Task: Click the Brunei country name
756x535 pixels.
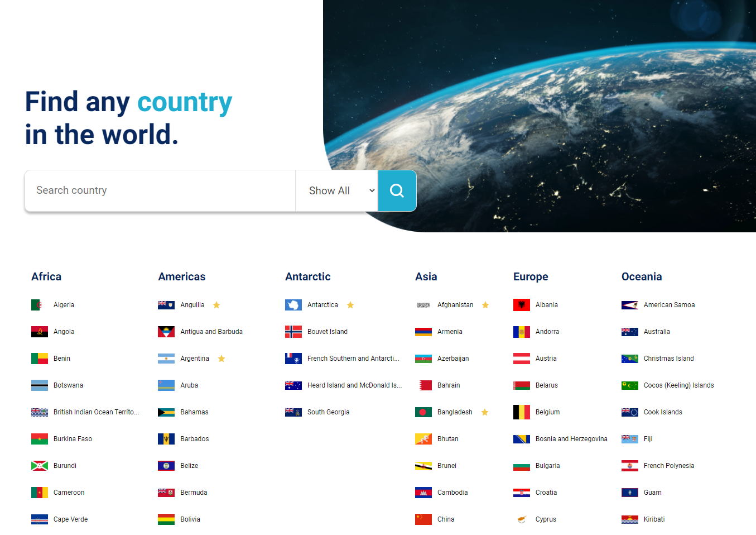Action: click(447, 466)
